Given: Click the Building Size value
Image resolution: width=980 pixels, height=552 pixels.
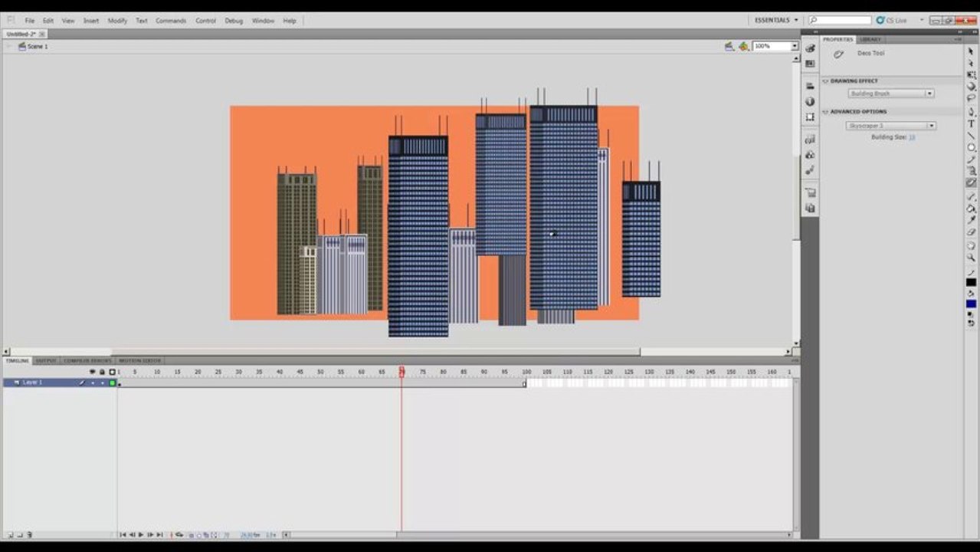Looking at the screenshot, I should [x=912, y=137].
